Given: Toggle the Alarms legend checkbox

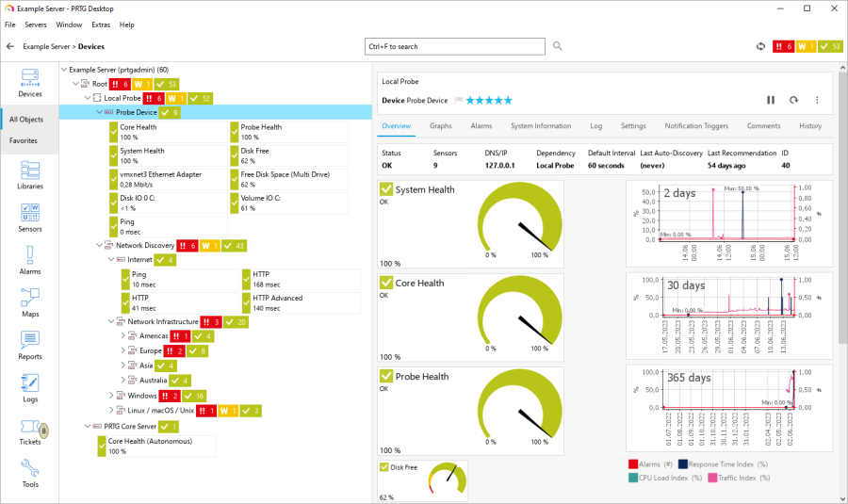Looking at the screenshot, I should coord(633,463).
